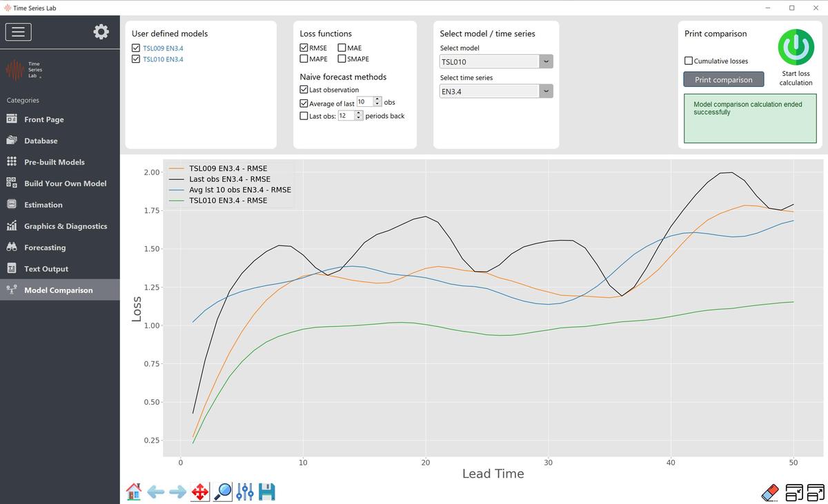Toggle Average of last obs checkbox

[304, 103]
